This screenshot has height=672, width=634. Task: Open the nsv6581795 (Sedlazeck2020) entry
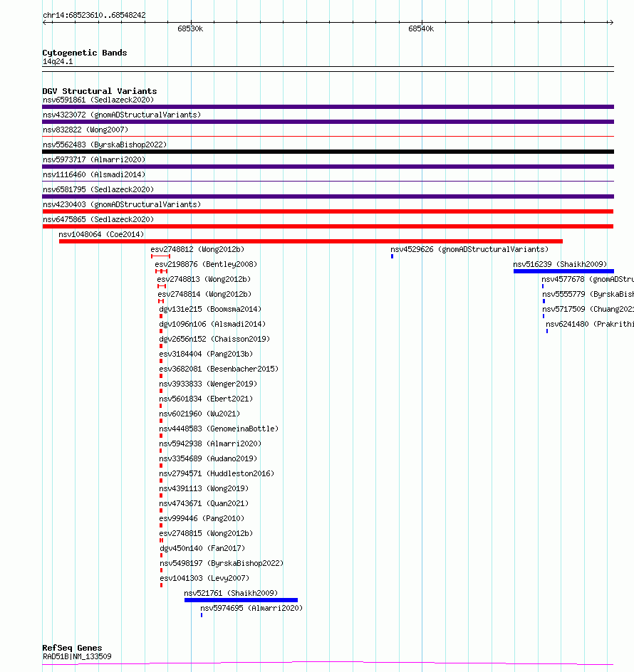(98, 189)
